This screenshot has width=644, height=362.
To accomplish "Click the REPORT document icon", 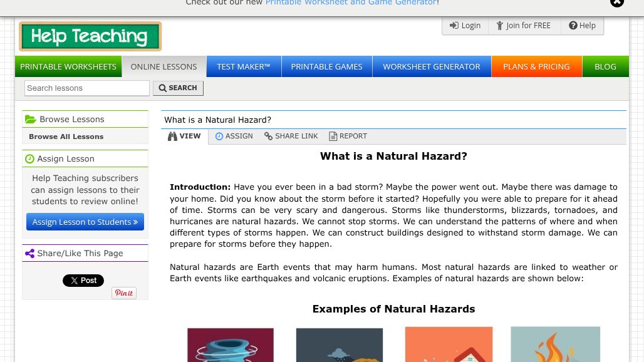I will (333, 137).
